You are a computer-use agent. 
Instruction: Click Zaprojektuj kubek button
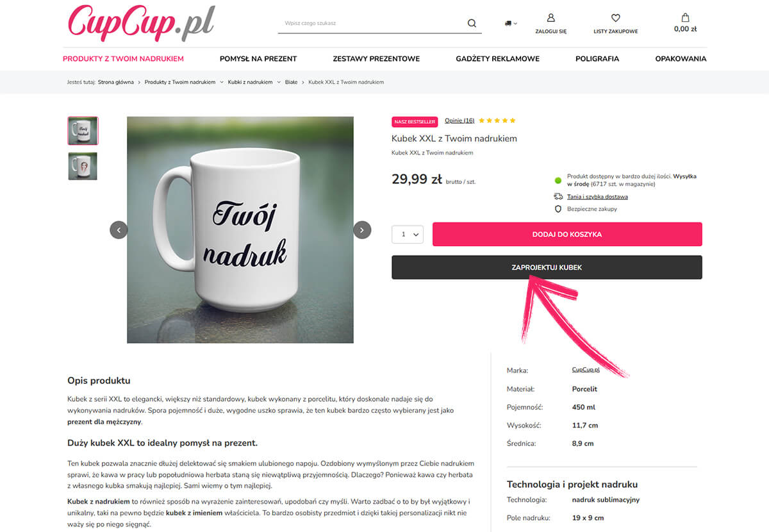coord(547,267)
